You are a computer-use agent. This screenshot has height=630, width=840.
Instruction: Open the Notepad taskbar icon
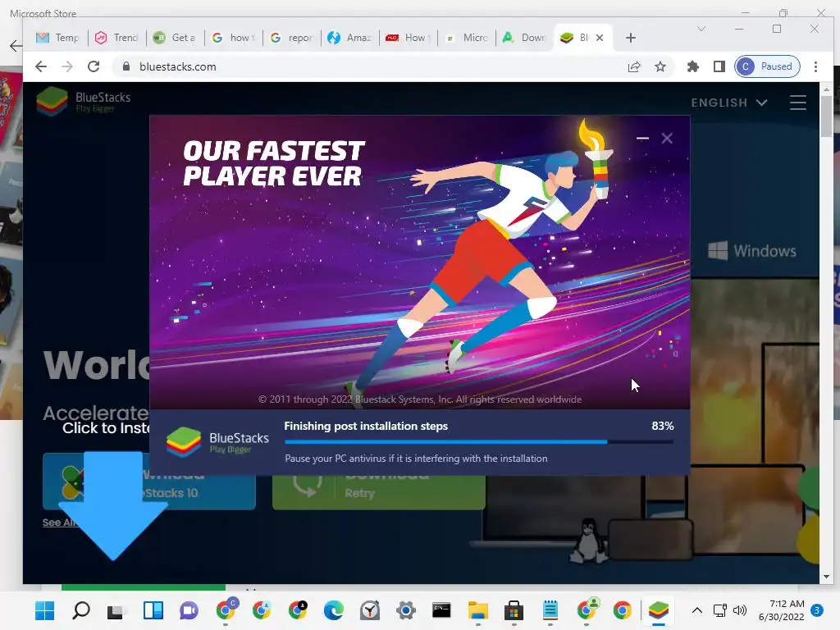click(550, 610)
